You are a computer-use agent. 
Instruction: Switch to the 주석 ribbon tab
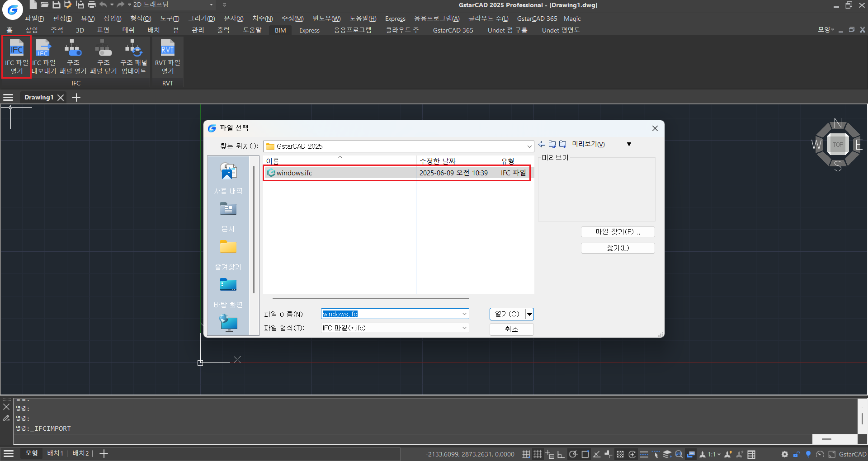pos(57,30)
